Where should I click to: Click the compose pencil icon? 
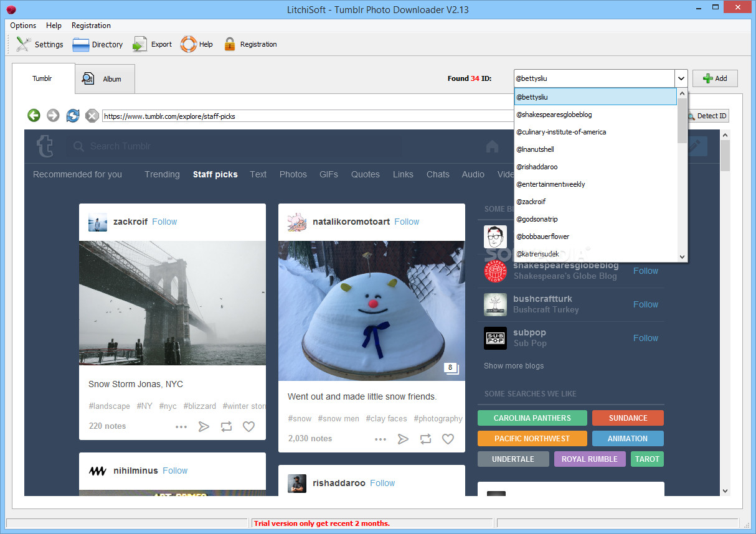(x=695, y=146)
